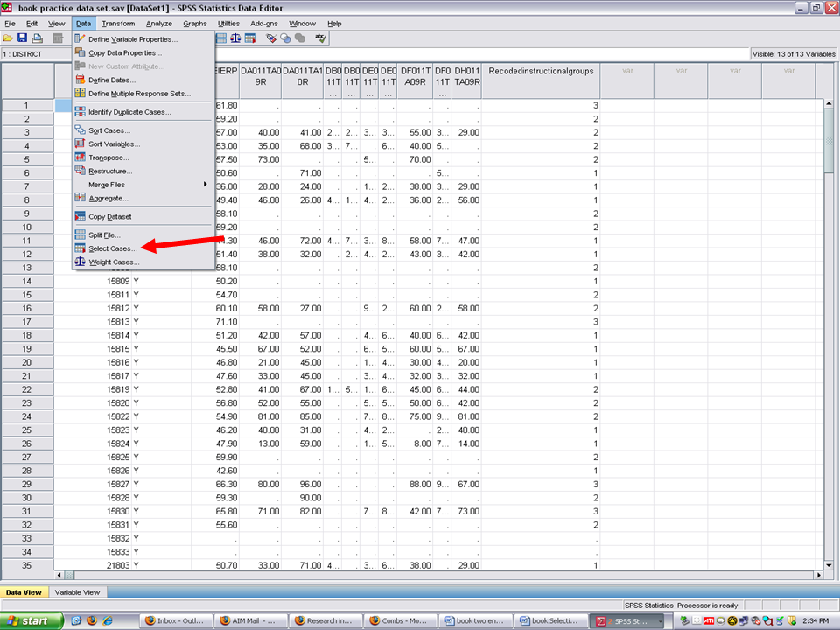
Task: Switch to Variable View tab
Action: coord(77,592)
